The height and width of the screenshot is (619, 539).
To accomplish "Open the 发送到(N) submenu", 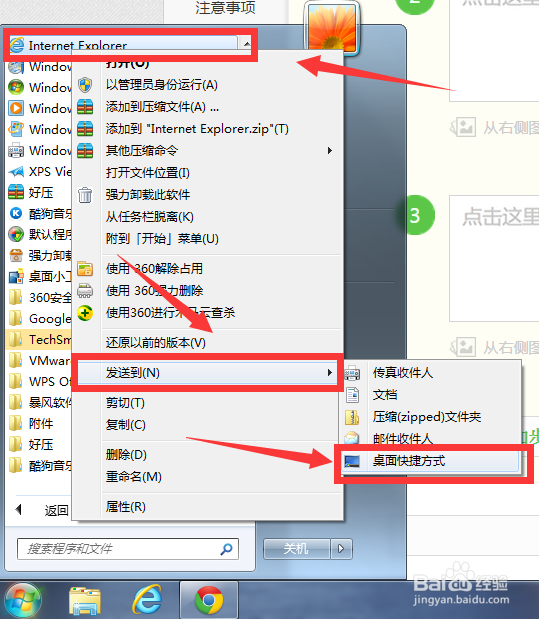I will tap(207, 373).
